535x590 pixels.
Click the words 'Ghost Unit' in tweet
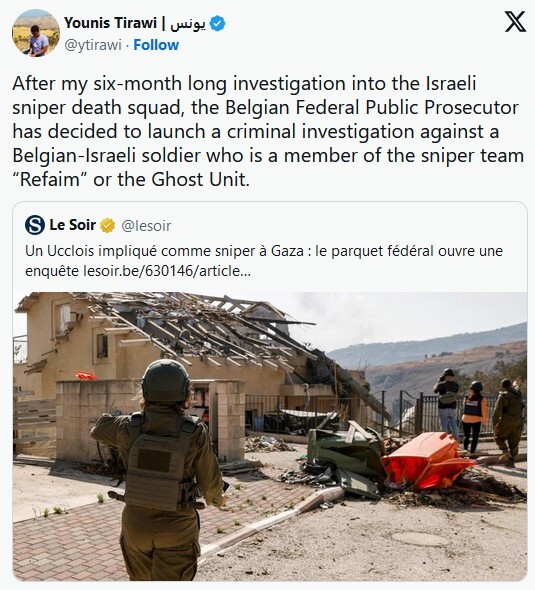pos(199,179)
